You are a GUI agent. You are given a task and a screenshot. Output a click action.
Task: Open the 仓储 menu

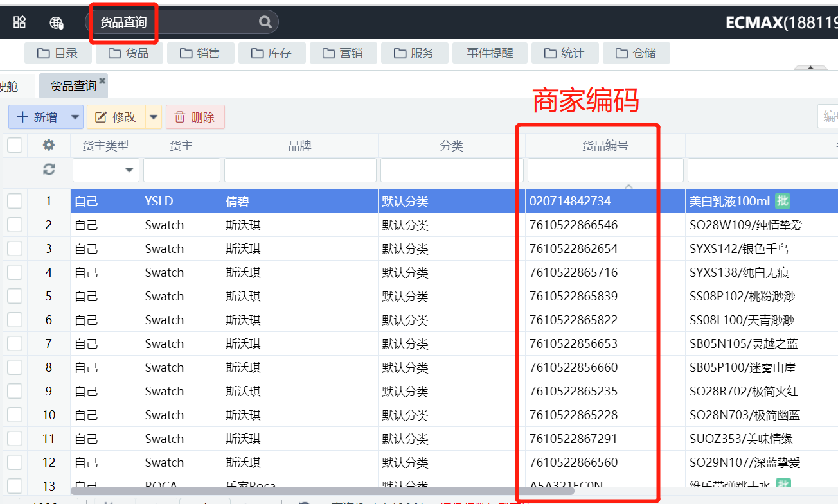click(636, 53)
